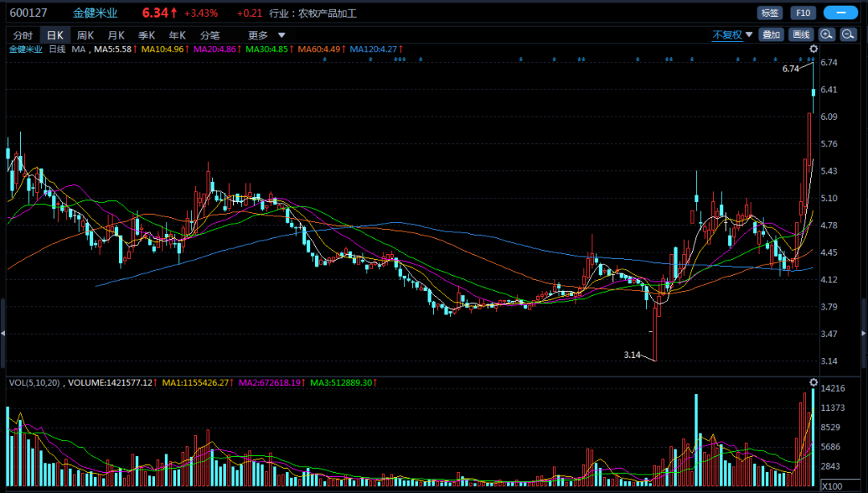Click the 6.74 high-price annotation beside the candles

pyautogui.click(x=791, y=68)
